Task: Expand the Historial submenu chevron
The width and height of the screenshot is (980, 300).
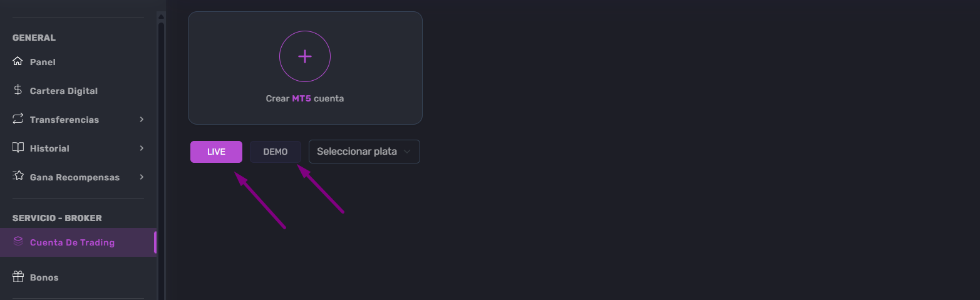Action: pyautogui.click(x=142, y=148)
